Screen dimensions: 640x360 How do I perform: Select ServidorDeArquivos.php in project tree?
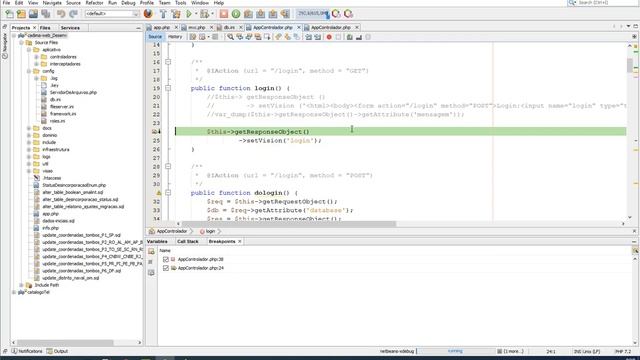point(73,93)
